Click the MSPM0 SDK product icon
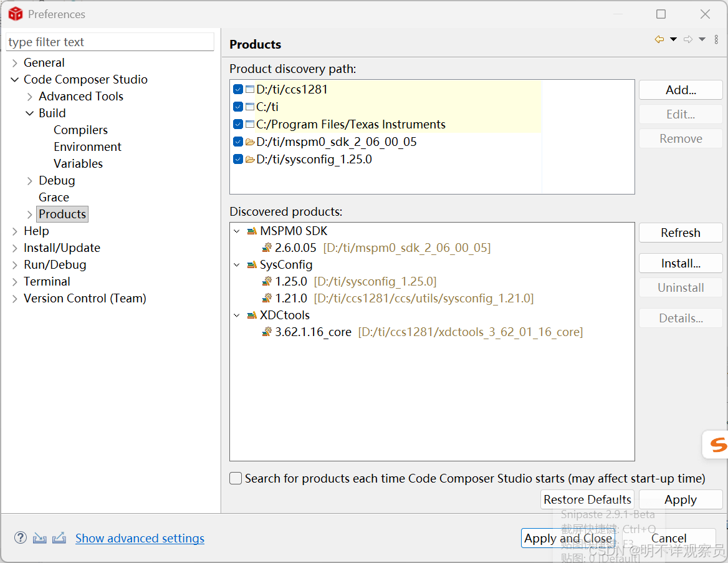Image resolution: width=728 pixels, height=563 pixels. pos(252,231)
